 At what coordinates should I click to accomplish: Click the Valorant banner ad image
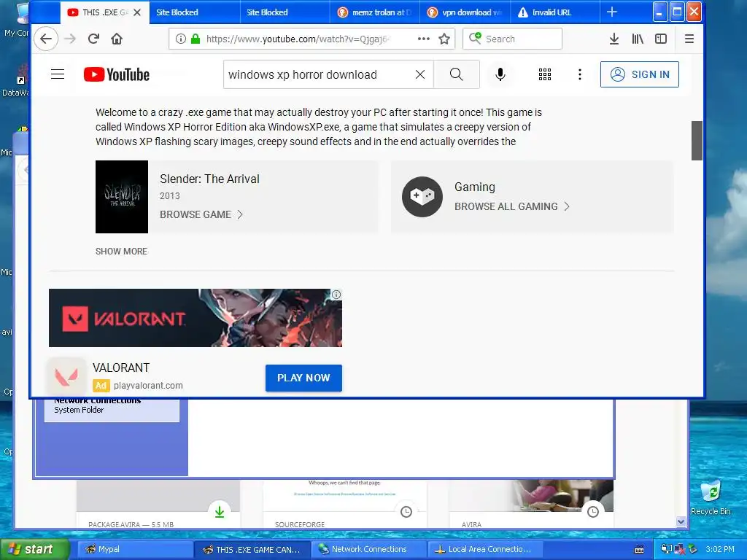point(196,318)
